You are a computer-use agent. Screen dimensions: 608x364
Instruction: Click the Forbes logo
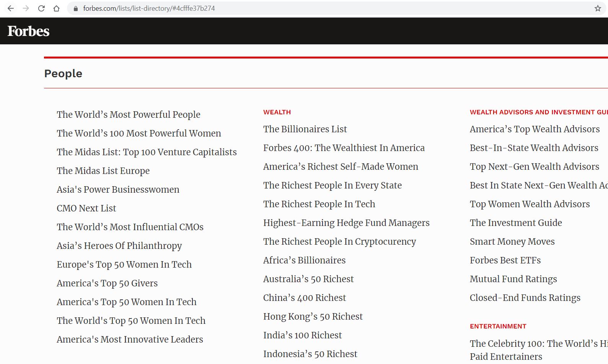(28, 31)
